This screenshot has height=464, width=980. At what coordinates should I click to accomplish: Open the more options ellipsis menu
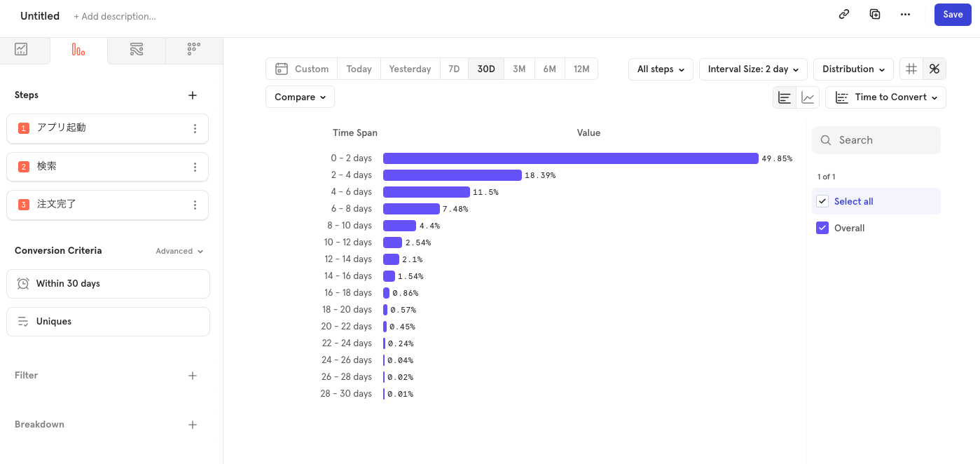(x=906, y=15)
